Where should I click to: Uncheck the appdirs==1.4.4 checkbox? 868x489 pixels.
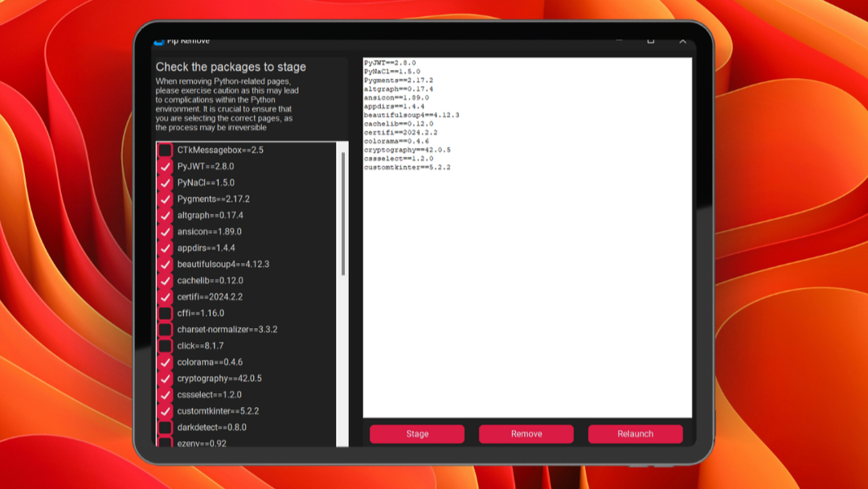pos(165,248)
